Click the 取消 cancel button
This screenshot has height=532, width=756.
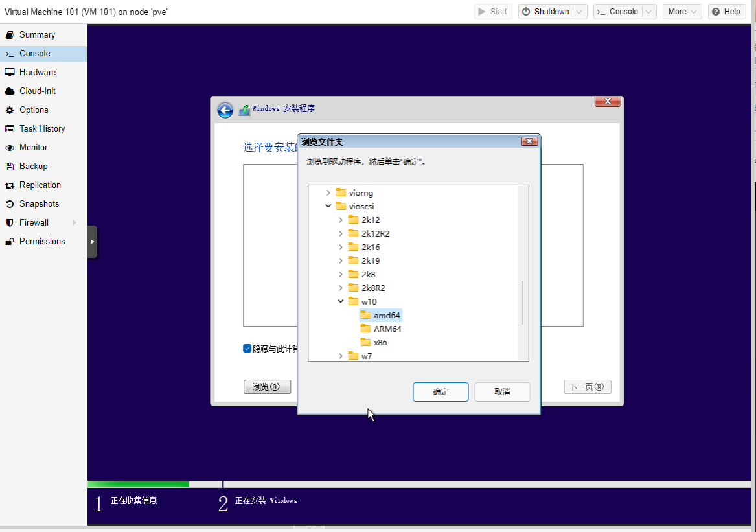point(503,391)
